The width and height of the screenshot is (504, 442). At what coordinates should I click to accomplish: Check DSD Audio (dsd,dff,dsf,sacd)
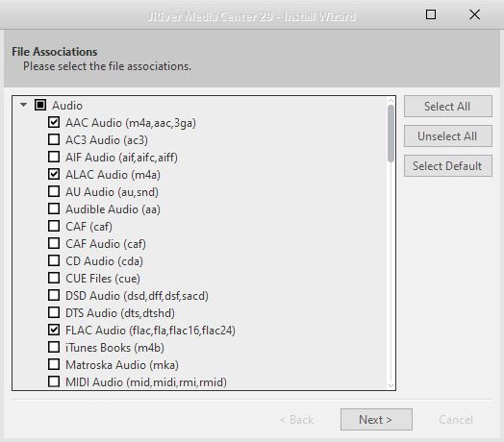point(54,295)
